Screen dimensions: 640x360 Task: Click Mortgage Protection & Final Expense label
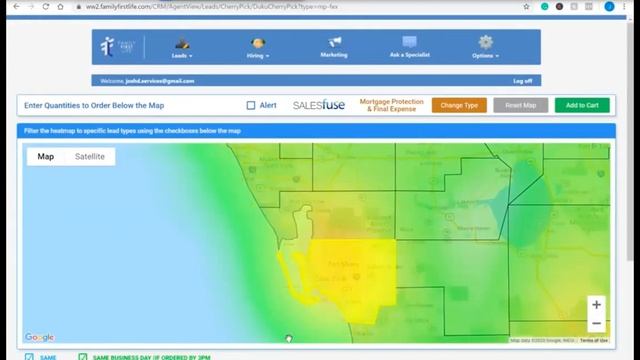pyautogui.click(x=391, y=105)
